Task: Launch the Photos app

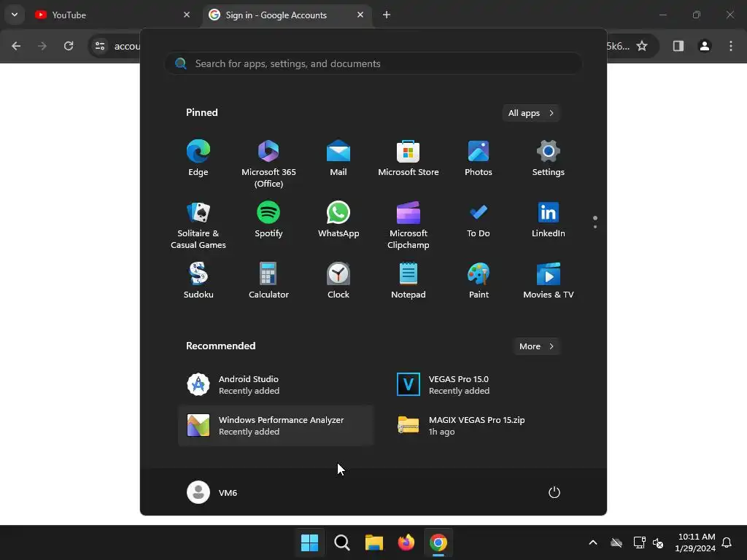Action: coord(479,158)
